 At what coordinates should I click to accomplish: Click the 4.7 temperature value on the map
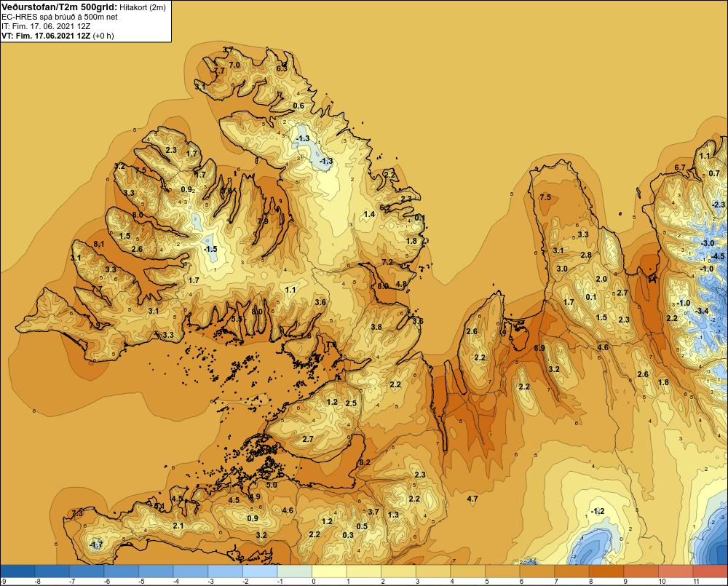472,499
